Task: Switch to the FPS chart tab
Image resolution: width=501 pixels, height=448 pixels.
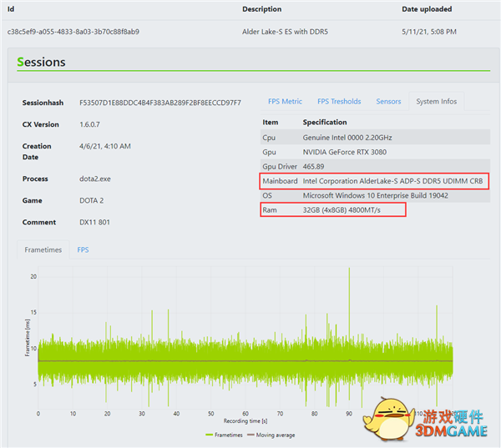Action: point(83,249)
